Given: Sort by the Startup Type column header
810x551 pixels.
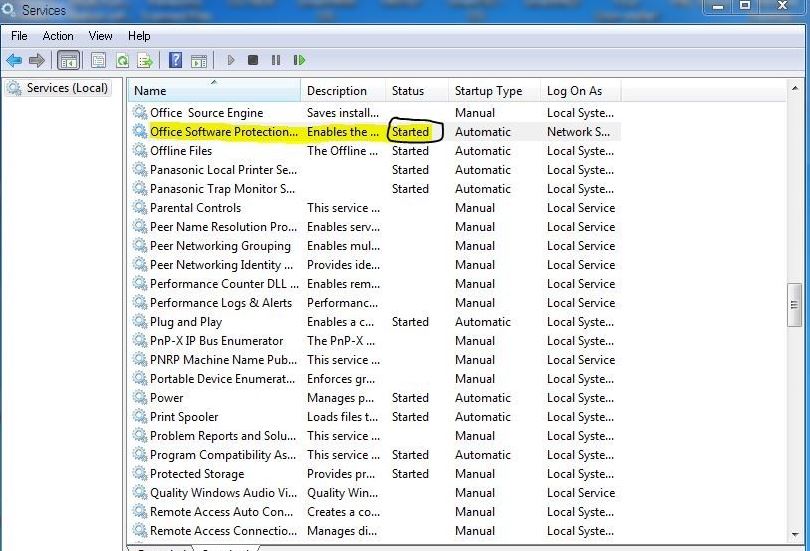Looking at the screenshot, I should click(x=488, y=91).
